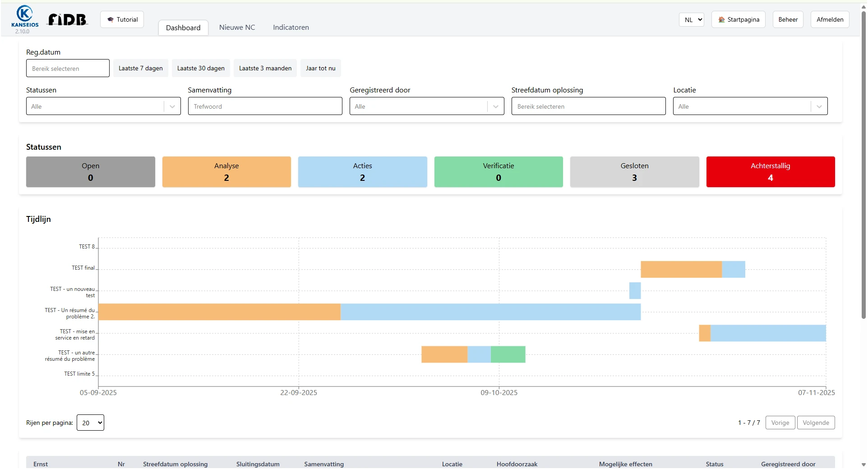The image size is (868, 469).
Task: Click the Afmelden button
Action: 830,19
